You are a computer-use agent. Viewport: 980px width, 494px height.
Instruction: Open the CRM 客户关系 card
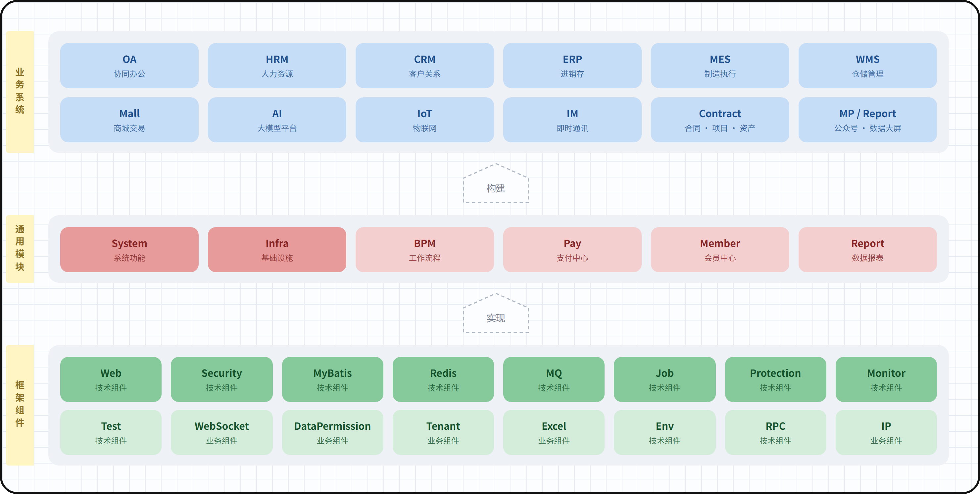click(424, 66)
